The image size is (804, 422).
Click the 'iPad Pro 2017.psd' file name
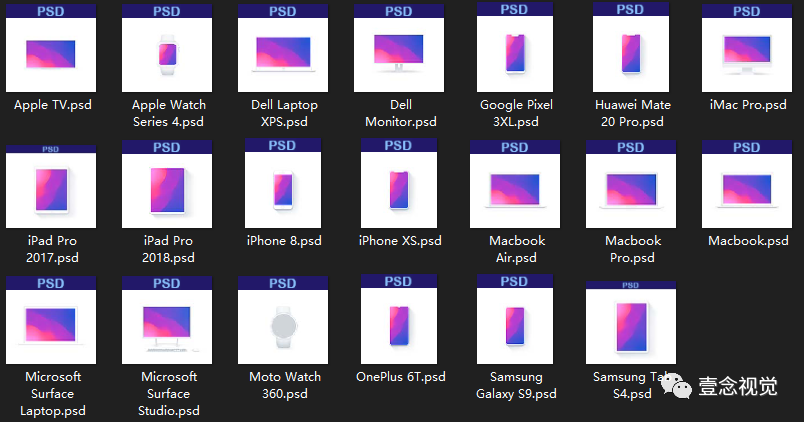point(52,249)
